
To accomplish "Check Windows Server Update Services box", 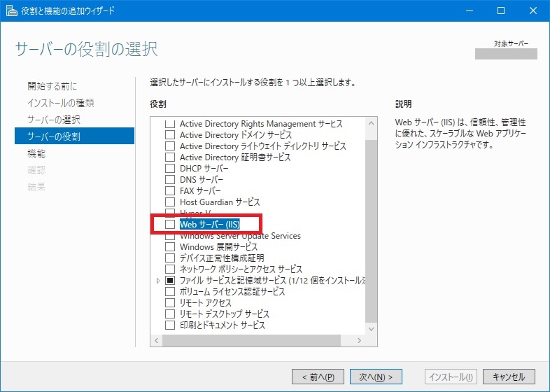I will (x=169, y=236).
